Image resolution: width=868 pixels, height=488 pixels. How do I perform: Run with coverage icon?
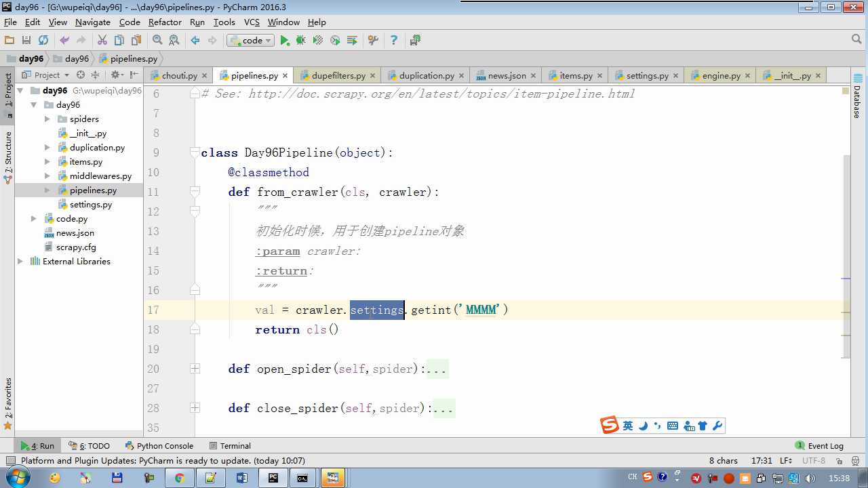pyautogui.click(x=318, y=41)
